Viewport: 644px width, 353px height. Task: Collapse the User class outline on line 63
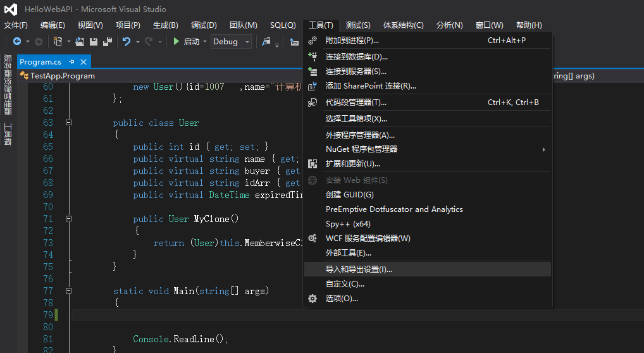tap(68, 123)
